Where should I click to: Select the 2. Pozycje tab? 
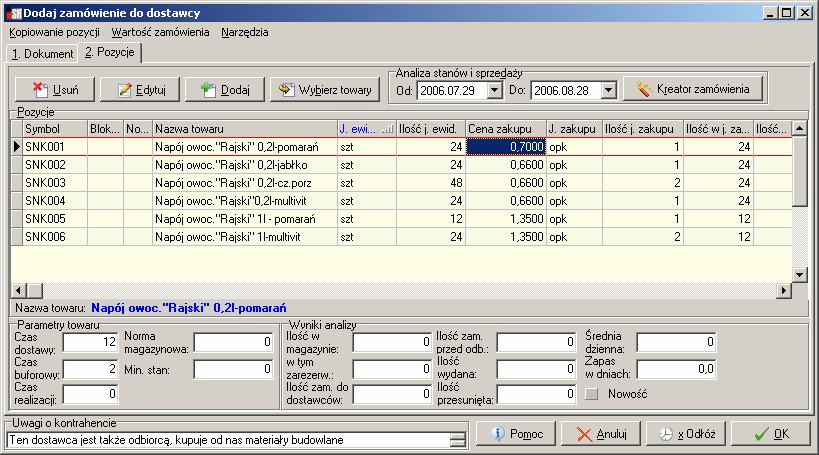tap(110, 52)
